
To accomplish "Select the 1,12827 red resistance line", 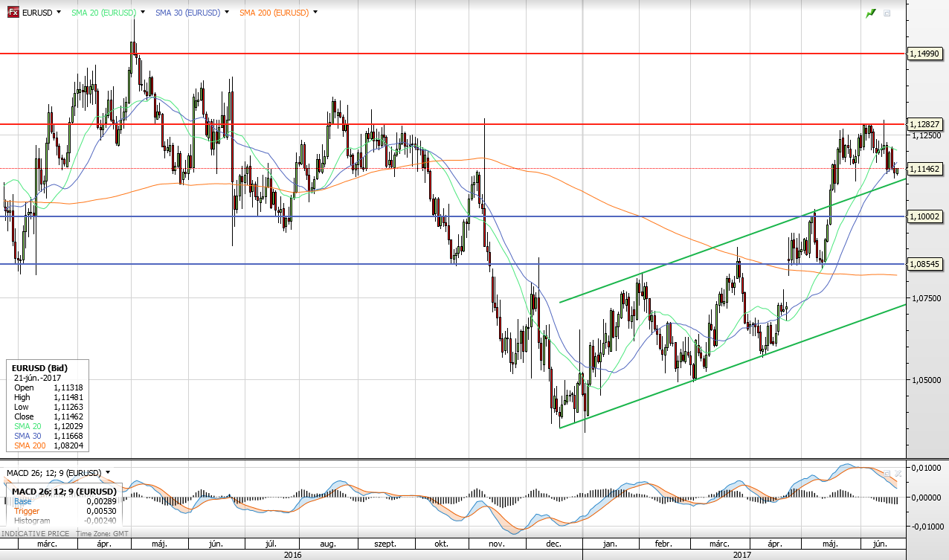I will (452, 124).
